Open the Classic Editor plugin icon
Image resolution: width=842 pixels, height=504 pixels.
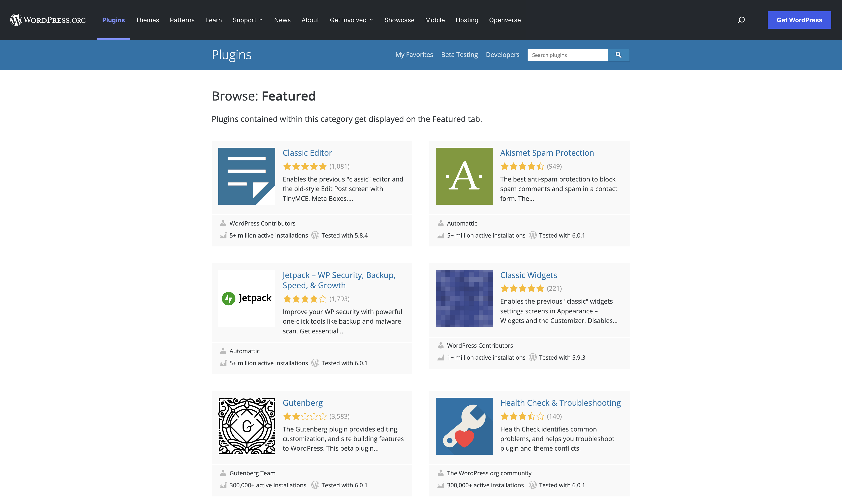click(246, 176)
